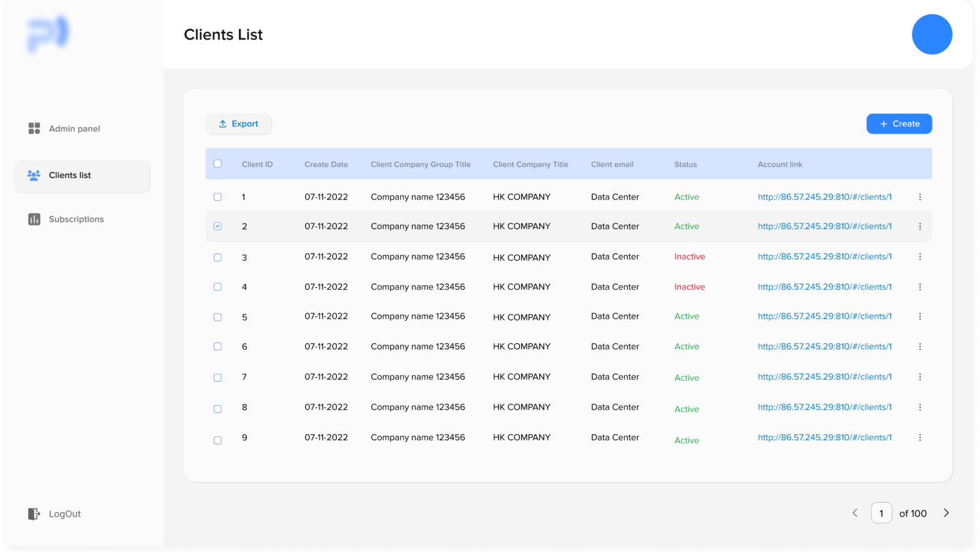This screenshot has width=980, height=556.
Task: Expand row actions menu for client 9
Action: coord(919,438)
